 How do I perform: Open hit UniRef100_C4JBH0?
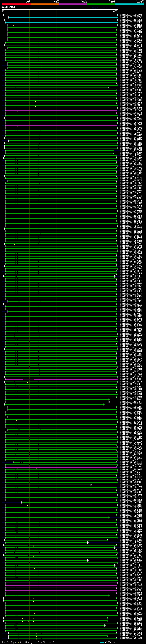(131, 27)
